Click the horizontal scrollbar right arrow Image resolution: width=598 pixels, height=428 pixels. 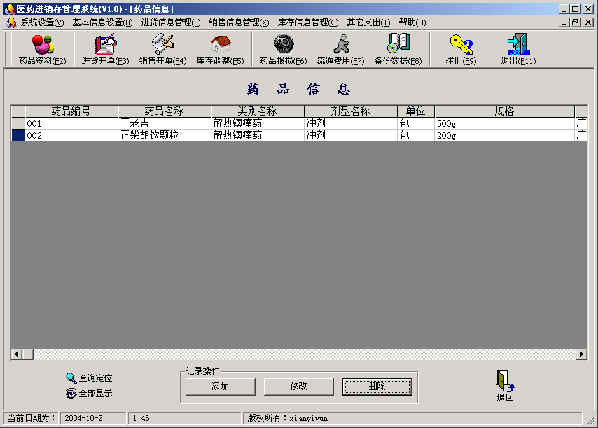pyautogui.click(x=581, y=354)
